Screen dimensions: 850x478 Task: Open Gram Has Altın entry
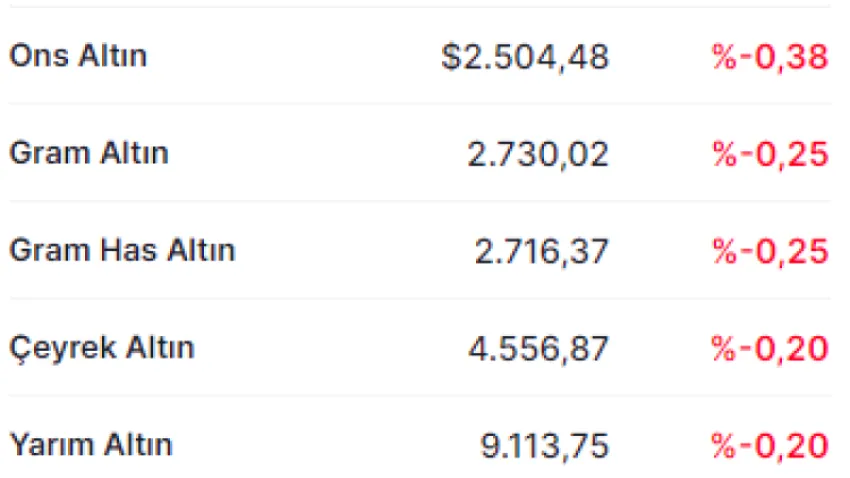123,250
